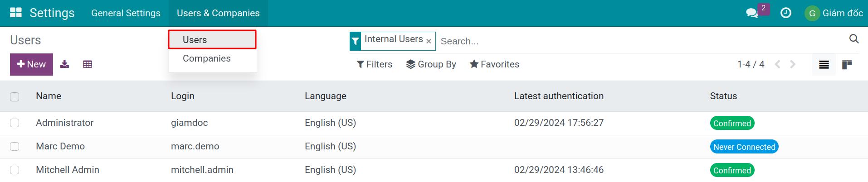The height and width of the screenshot is (182, 868).
Task: Click the mitchell.admin login cell
Action: [202, 170]
